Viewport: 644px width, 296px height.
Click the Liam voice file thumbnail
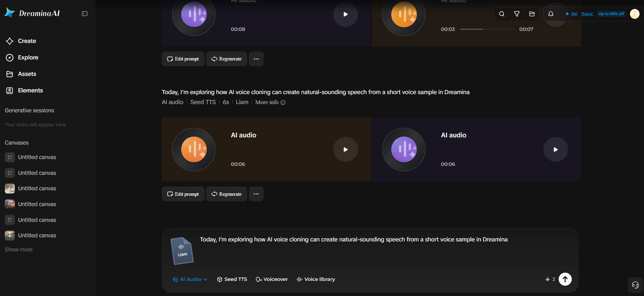click(x=182, y=251)
